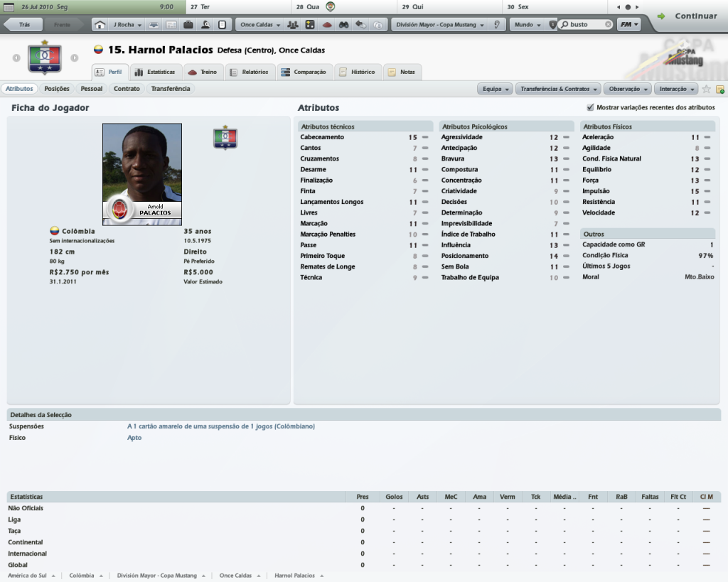Click the ear icon beside División Mayor
728x582 pixels.
point(496,25)
